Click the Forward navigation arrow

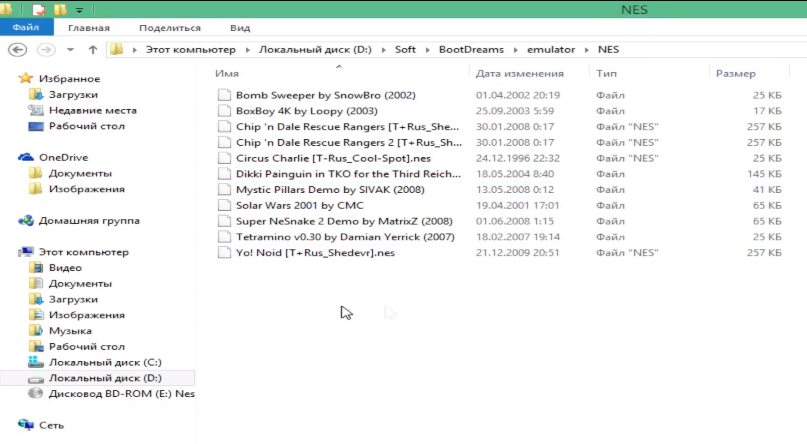pos(46,49)
